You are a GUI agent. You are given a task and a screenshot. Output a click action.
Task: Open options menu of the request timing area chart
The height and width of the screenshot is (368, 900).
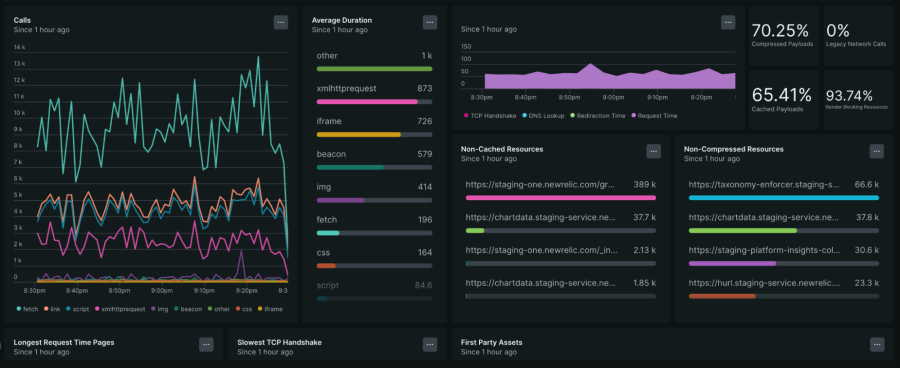pos(728,22)
